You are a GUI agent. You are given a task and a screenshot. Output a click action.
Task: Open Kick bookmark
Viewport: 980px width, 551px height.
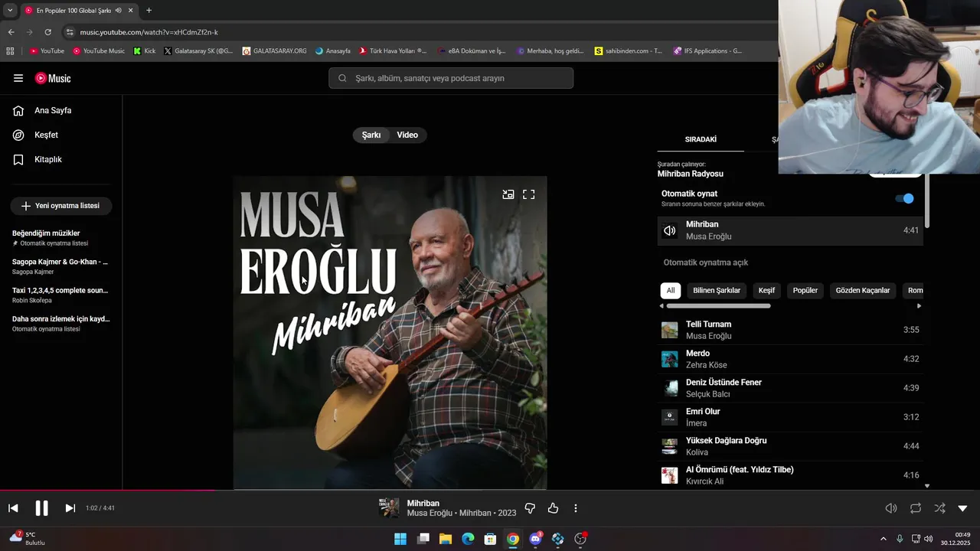coord(144,51)
